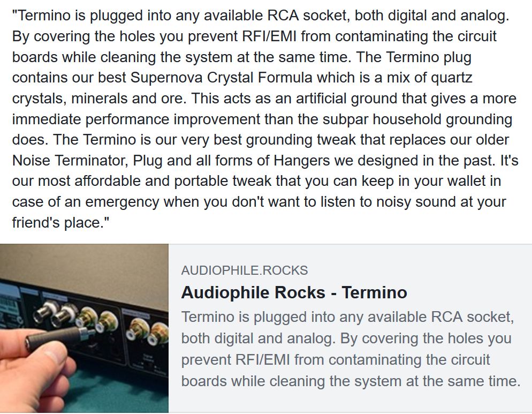This screenshot has width=532, height=414.
Task: Click the word 'Termino' in the preview title
Action: pyautogui.click(x=374, y=292)
